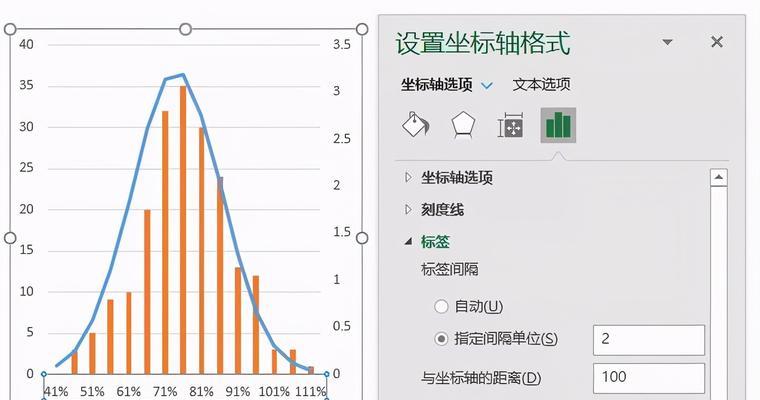Viewport: 760px width, 400px height.
Task: Switch to the 坐标轴选项 tab heading
Action: (x=436, y=84)
